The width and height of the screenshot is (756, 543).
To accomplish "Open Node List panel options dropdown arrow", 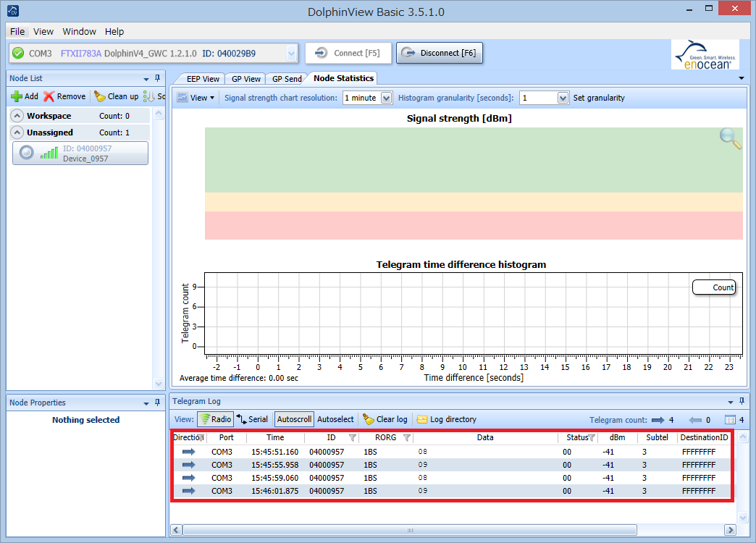I will [146, 79].
